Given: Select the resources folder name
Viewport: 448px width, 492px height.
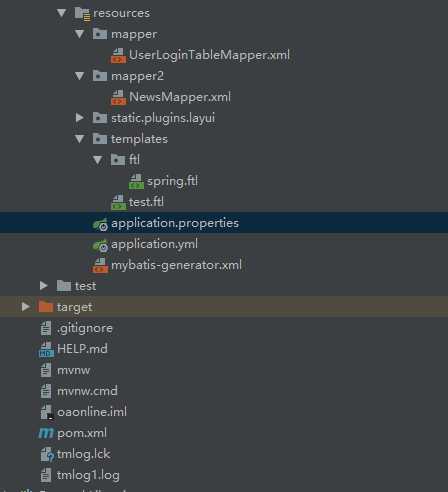Looking at the screenshot, I should click(x=121, y=13).
